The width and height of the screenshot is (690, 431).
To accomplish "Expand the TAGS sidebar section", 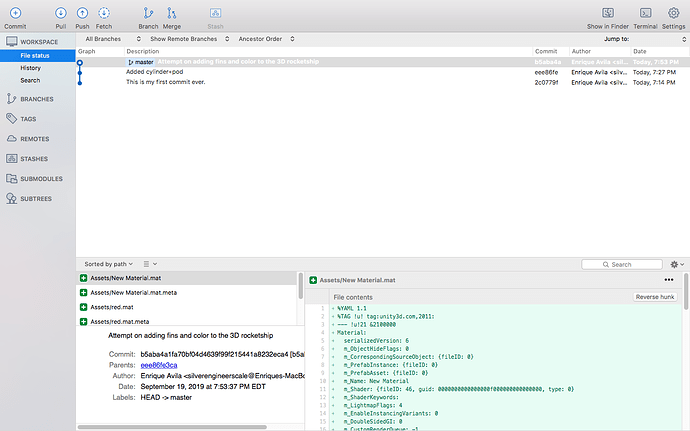I will (x=28, y=119).
